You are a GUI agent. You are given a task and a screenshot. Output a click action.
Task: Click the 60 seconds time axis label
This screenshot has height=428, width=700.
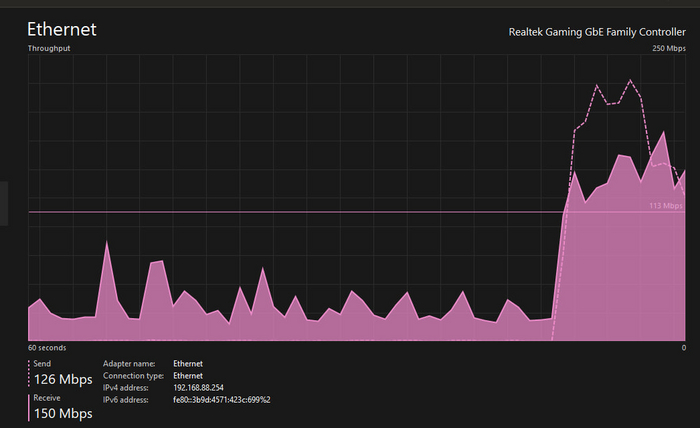[x=47, y=347]
